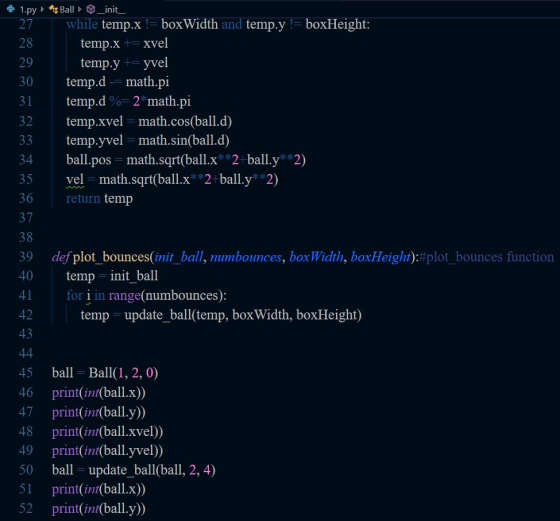The width and height of the screenshot is (560, 521).
Task: Click 'Ball(1, 2, 0)' on line 45
Action: coord(123,373)
